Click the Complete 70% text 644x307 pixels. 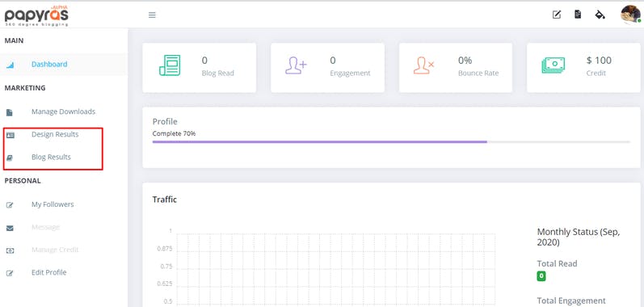pyautogui.click(x=174, y=133)
